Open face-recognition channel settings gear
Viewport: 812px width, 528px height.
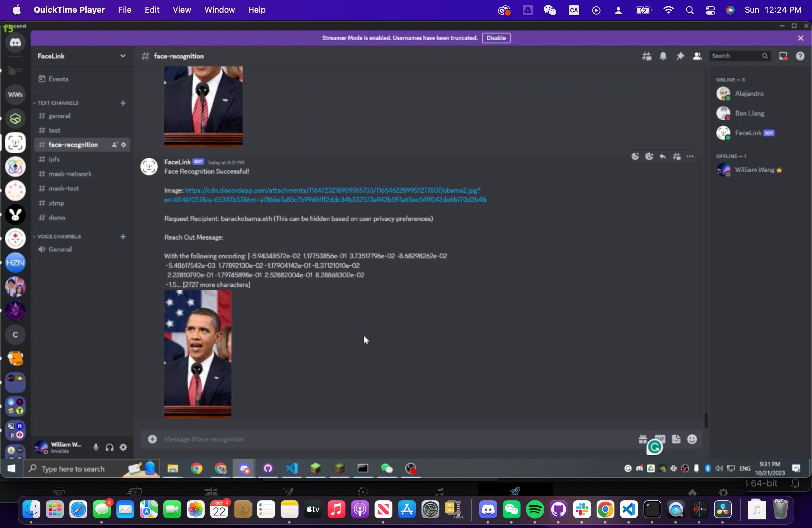click(x=123, y=145)
